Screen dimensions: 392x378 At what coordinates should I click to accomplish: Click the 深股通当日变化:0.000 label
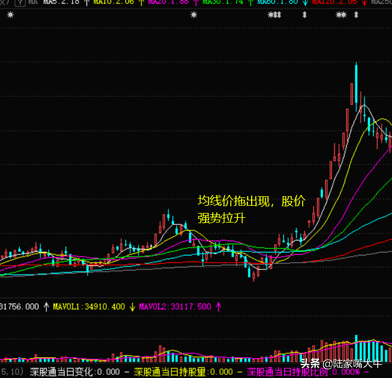pos(75,372)
